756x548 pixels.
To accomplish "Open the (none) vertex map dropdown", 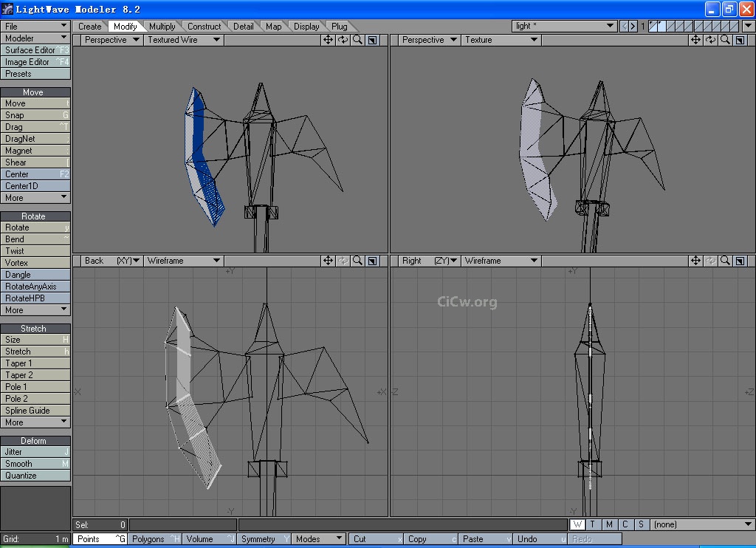I will [x=703, y=524].
